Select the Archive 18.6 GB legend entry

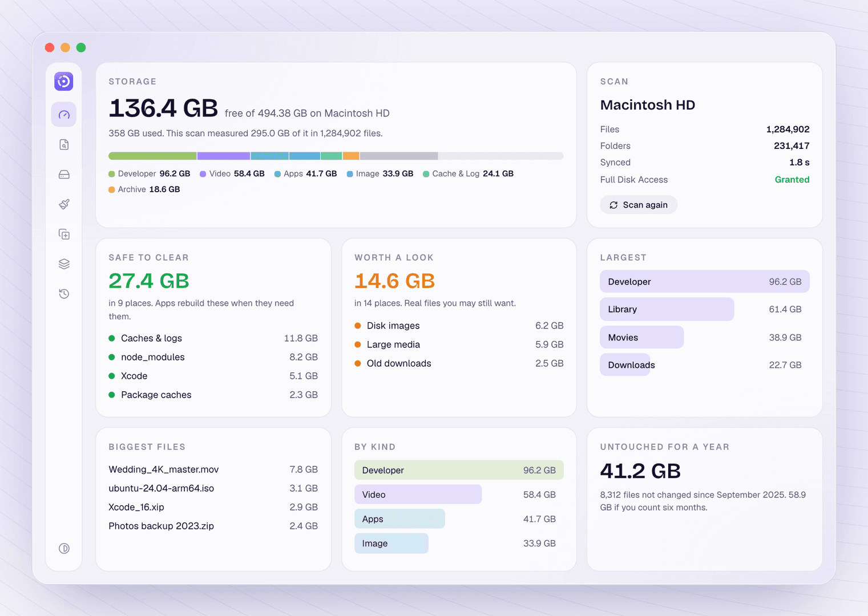(x=144, y=189)
